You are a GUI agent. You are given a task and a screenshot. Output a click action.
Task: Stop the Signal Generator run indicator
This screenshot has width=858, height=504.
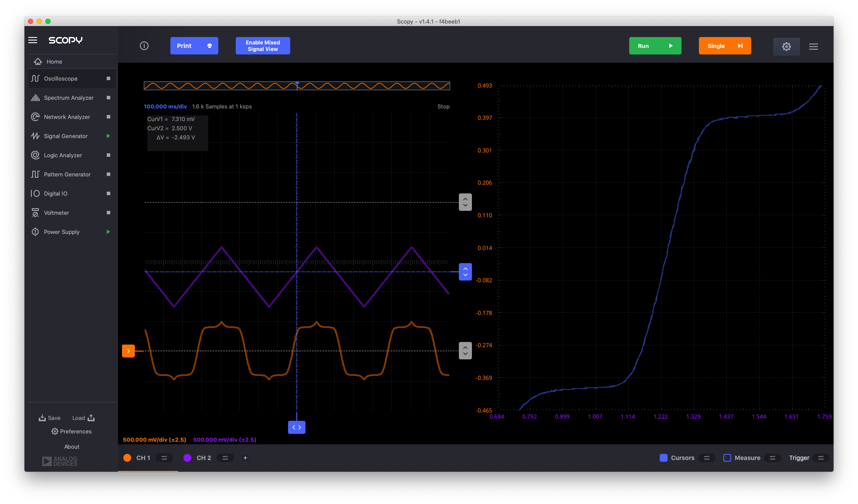coord(109,136)
